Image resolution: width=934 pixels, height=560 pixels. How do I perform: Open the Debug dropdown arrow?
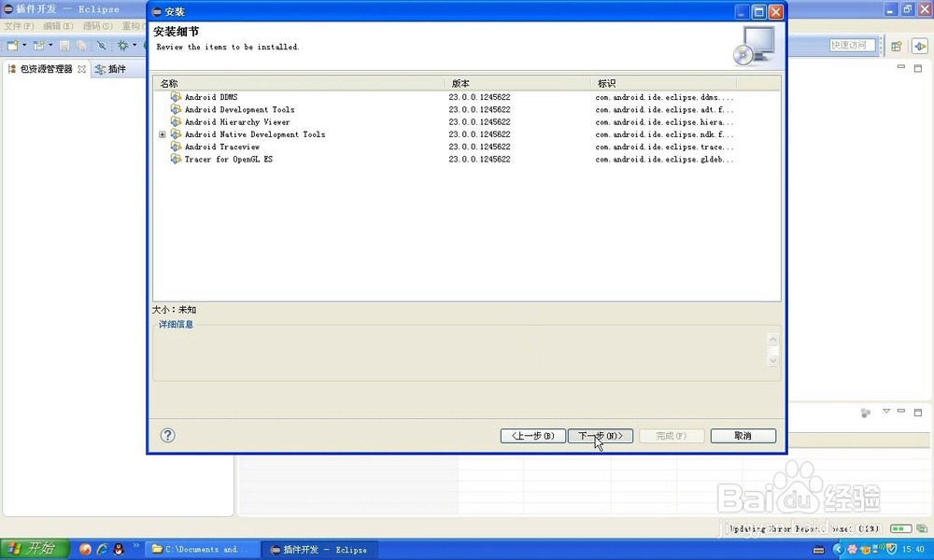(x=134, y=45)
